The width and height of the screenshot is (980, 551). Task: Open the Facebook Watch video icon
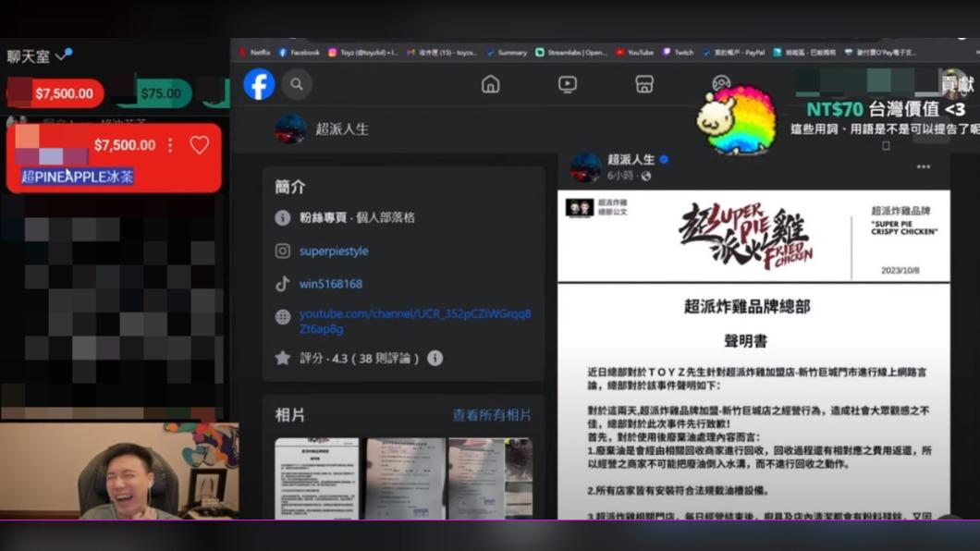pos(568,84)
